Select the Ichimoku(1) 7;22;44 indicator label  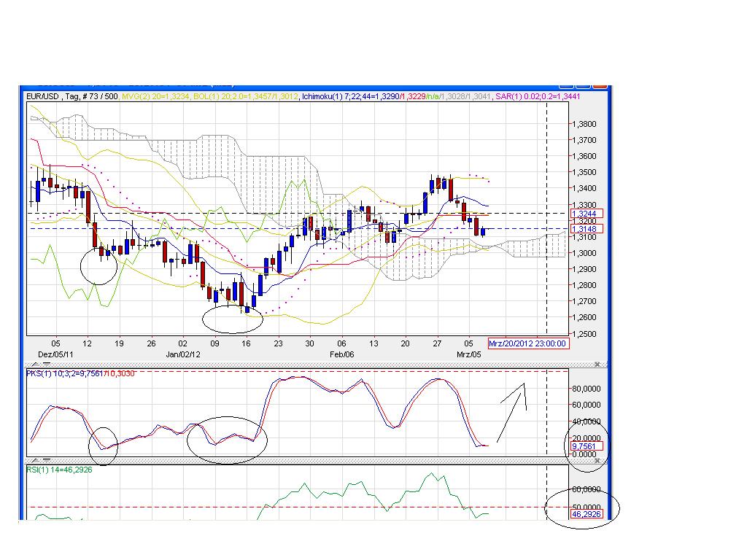coord(398,97)
